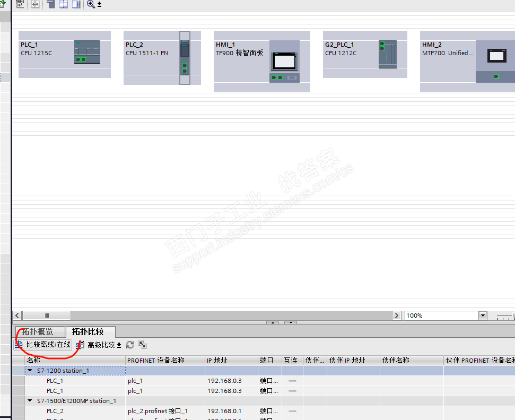The image size is (515, 420).
Task: Open the zoom options dropdown arrow
Action: [x=100, y=5]
